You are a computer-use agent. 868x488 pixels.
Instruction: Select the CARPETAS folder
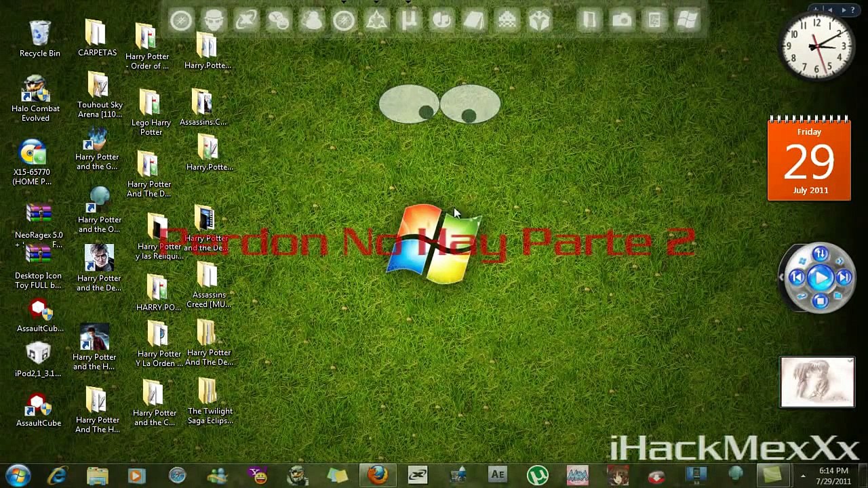(x=97, y=38)
